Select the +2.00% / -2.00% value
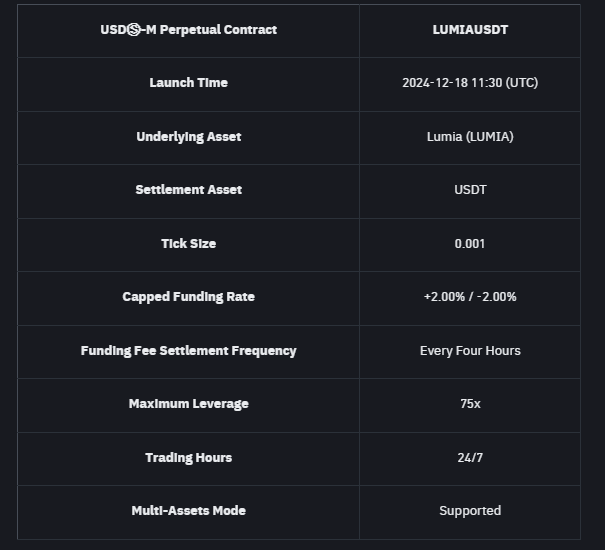The image size is (605, 550). [x=470, y=297]
